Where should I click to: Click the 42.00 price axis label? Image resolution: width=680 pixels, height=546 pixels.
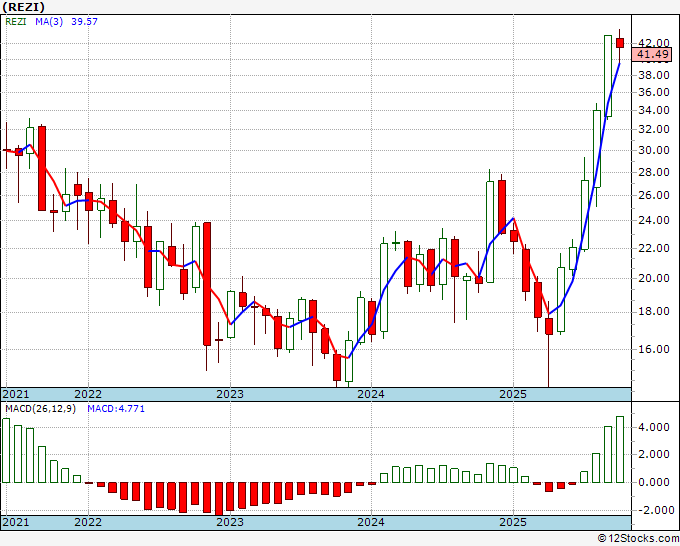[x=654, y=43]
